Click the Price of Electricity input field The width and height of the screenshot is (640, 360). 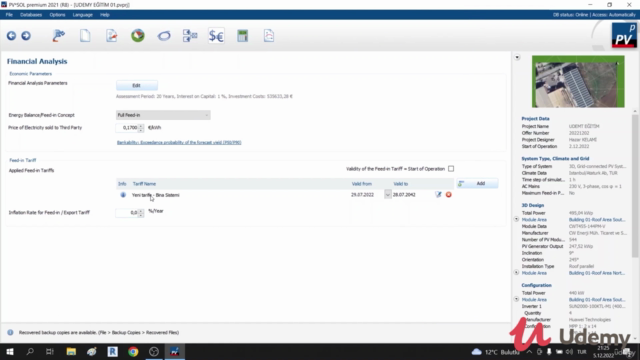pos(127,128)
